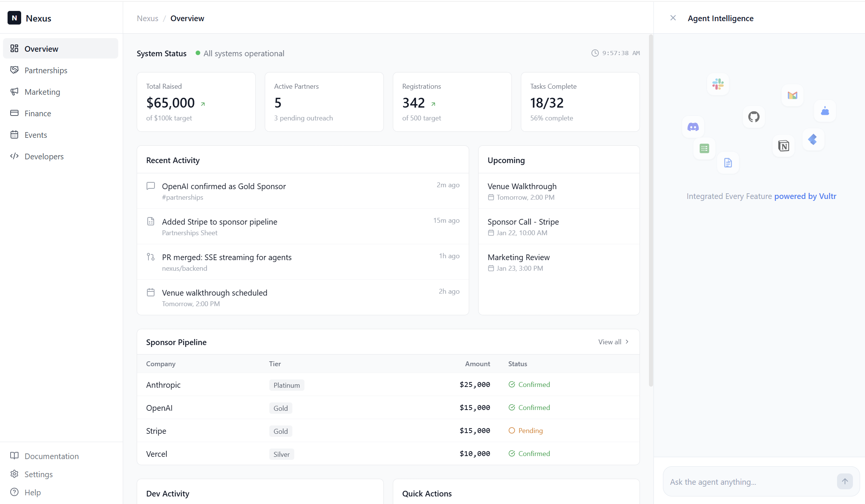Open the Settings page
Viewport: 865px width, 504px height.
(x=38, y=475)
